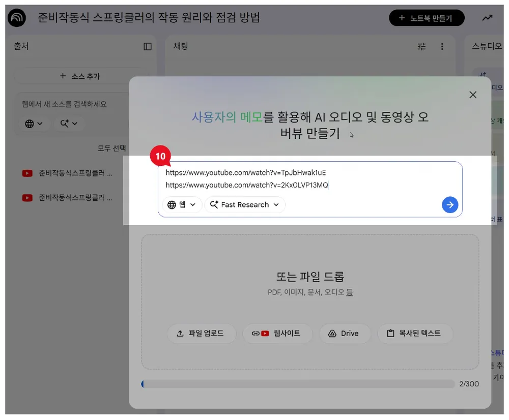Click the file drop zone area
The width and height of the screenshot is (509, 420).
[310, 302]
